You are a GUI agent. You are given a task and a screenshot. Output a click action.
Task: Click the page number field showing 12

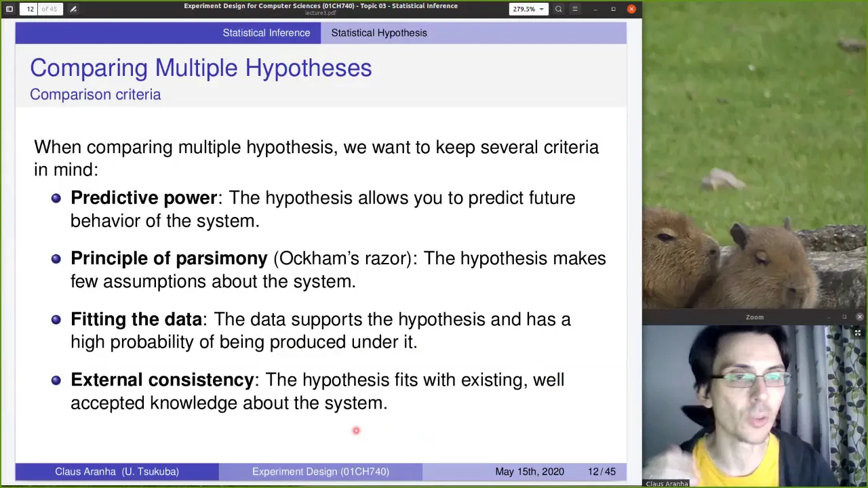click(30, 9)
